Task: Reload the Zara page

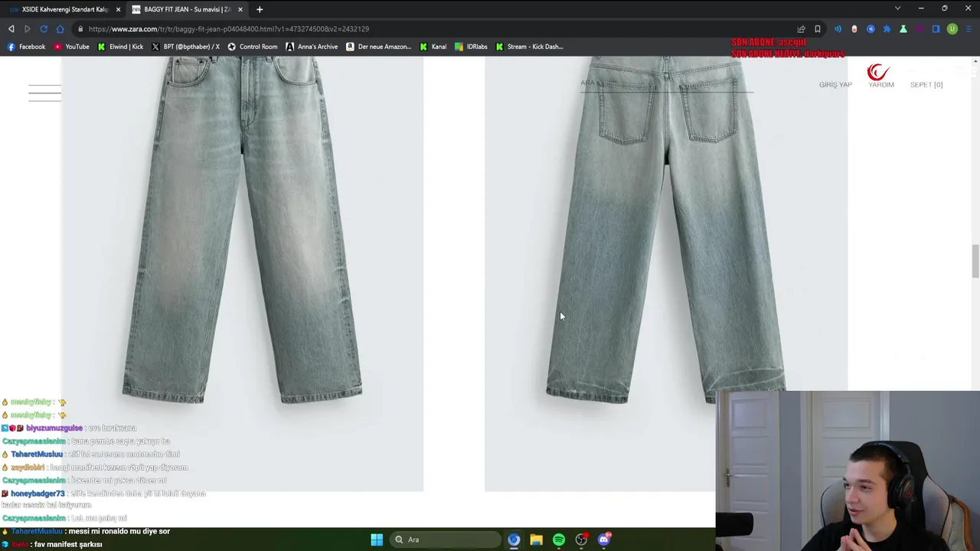Action: [x=44, y=29]
